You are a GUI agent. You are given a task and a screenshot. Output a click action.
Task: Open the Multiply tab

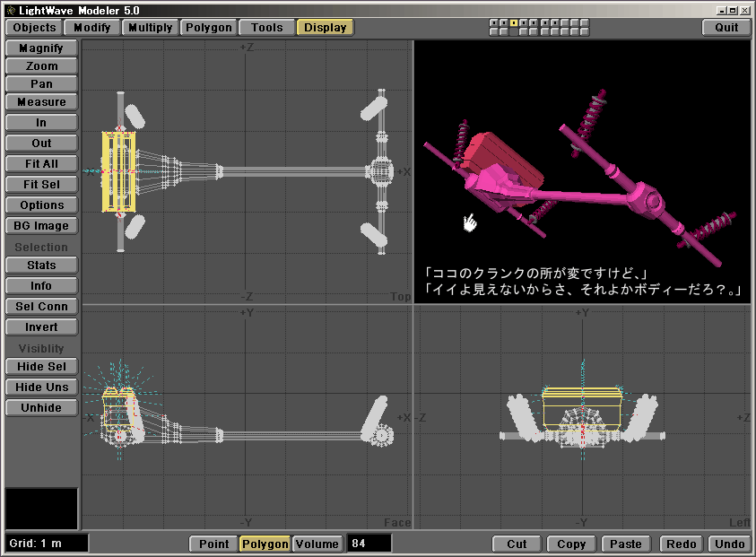(150, 27)
